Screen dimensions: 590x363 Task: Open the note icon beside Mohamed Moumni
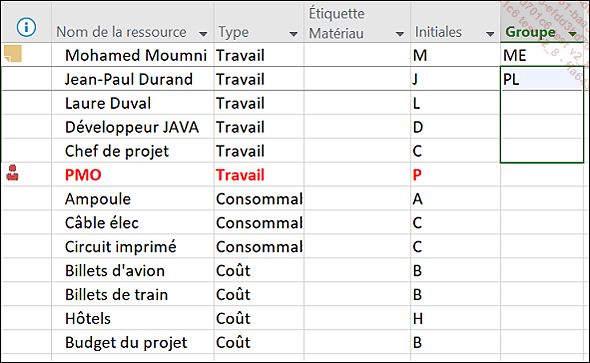pyautogui.click(x=13, y=54)
